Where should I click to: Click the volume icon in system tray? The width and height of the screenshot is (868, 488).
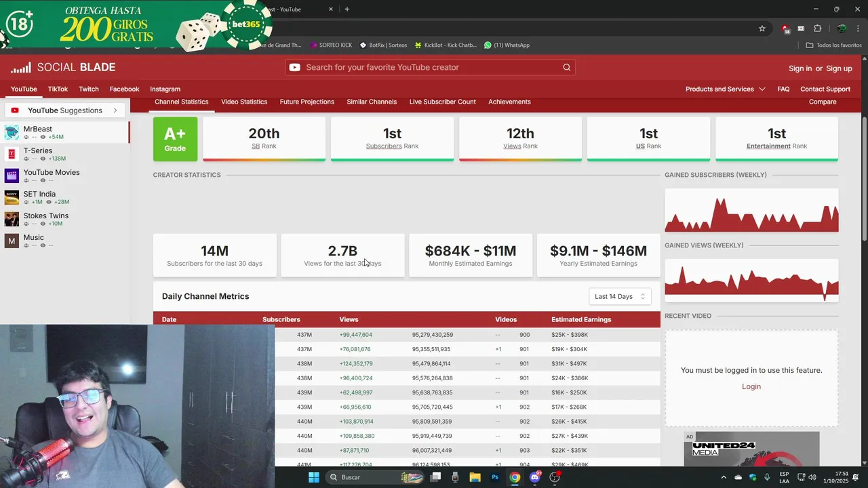pyautogui.click(x=812, y=477)
